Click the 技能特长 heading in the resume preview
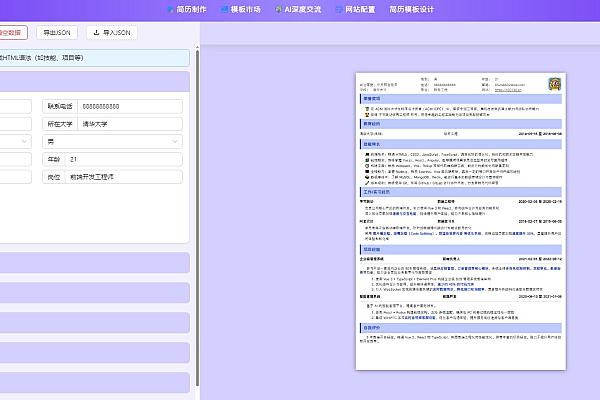The width and height of the screenshot is (600, 400). (372, 144)
